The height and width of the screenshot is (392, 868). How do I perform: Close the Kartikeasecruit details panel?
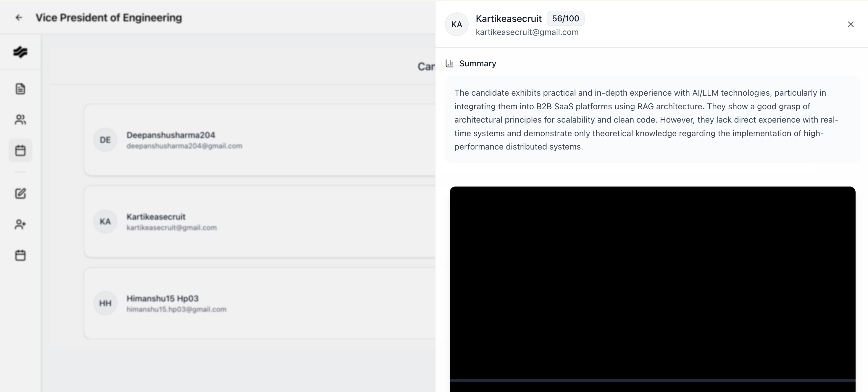click(x=851, y=24)
